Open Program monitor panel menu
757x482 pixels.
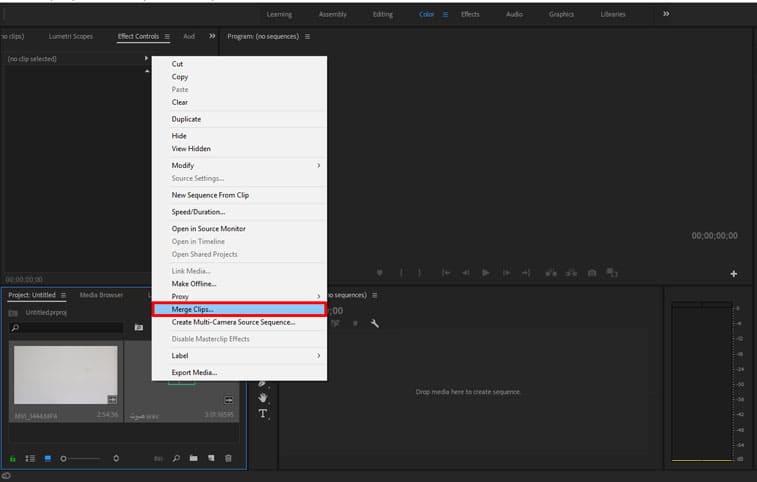(308, 36)
